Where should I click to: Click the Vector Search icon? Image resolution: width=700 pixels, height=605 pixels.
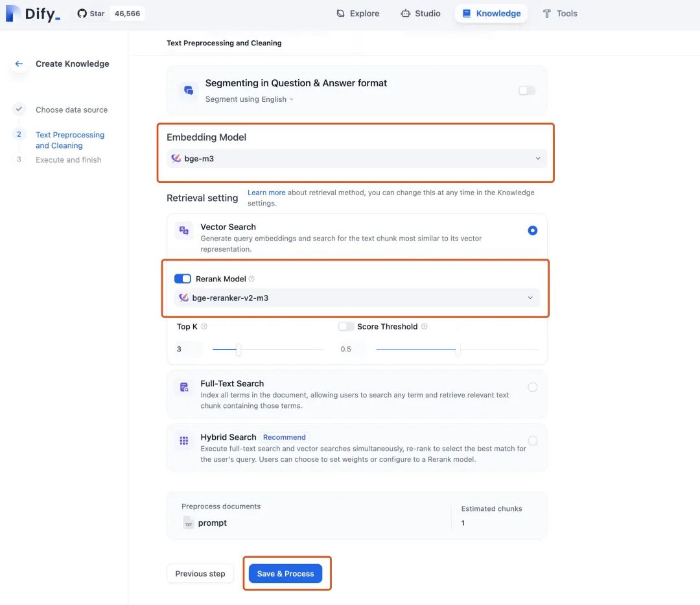[184, 230]
